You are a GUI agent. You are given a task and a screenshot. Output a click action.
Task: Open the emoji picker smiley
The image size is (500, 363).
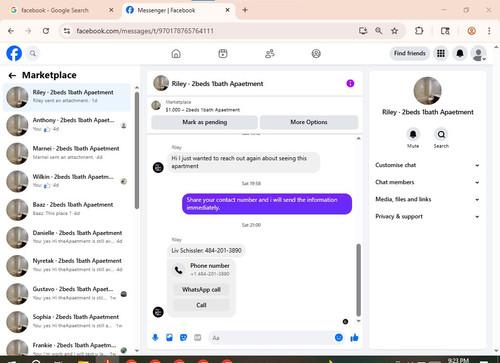[x=339, y=338]
